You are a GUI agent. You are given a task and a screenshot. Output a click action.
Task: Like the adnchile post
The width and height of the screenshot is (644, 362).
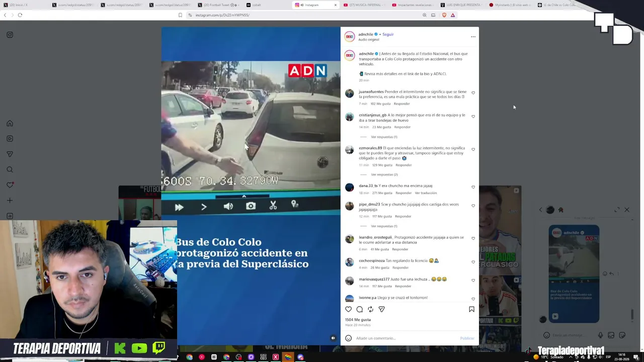point(349,309)
